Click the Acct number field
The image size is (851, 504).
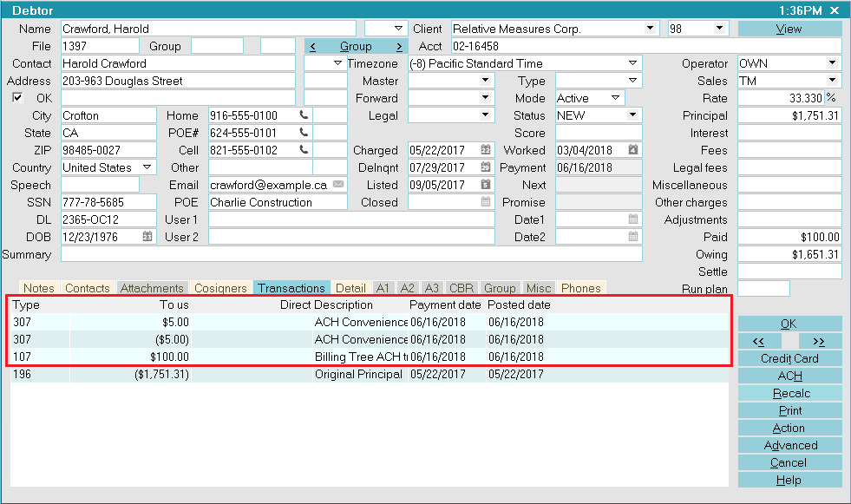[x=646, y=46]
